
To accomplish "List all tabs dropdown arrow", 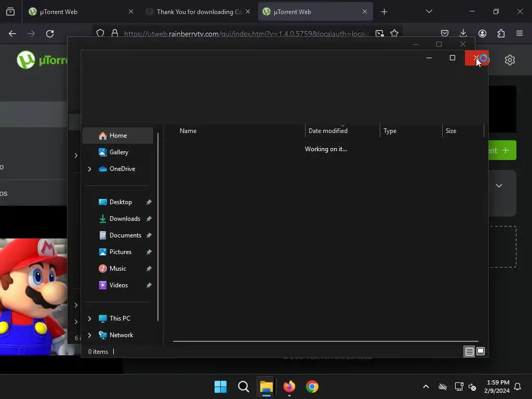I will (429, 11).
